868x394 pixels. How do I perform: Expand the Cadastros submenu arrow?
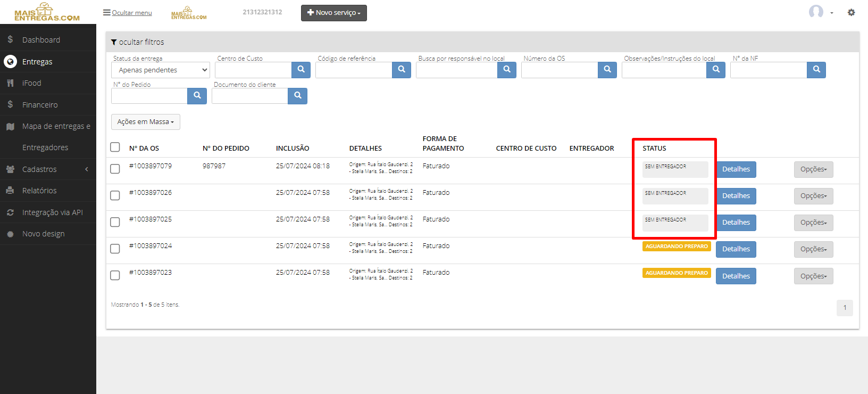[87, 169]
